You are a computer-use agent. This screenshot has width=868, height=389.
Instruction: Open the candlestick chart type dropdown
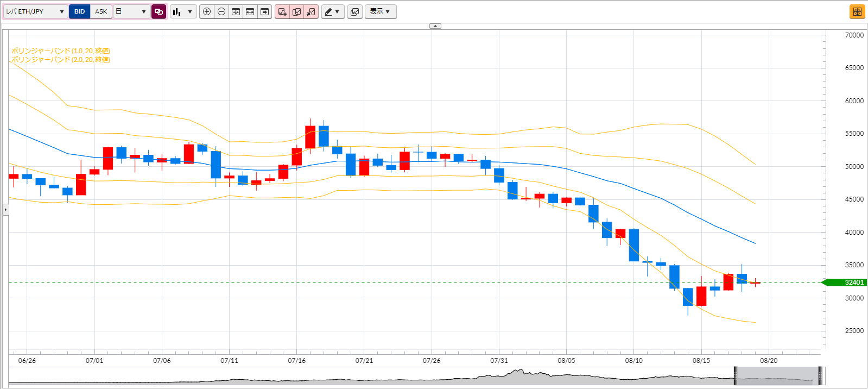pyautogui.click(x=183, y=11)
